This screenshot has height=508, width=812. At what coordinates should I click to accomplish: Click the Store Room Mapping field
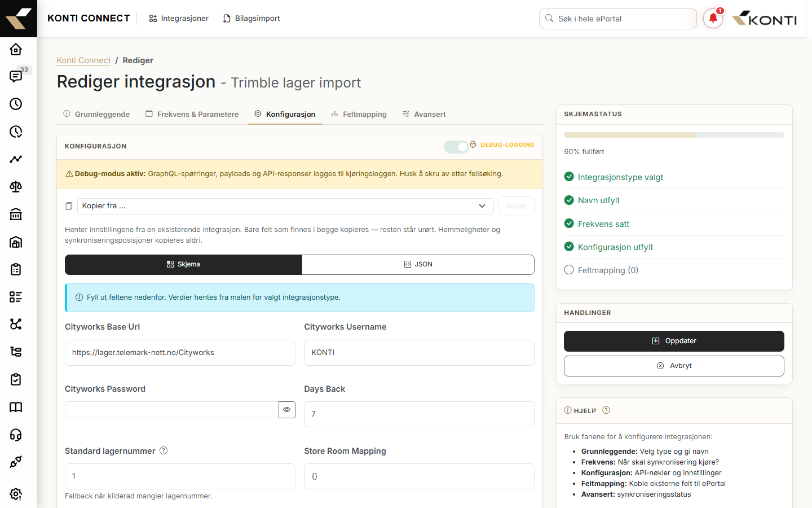[x=419, y=476]
